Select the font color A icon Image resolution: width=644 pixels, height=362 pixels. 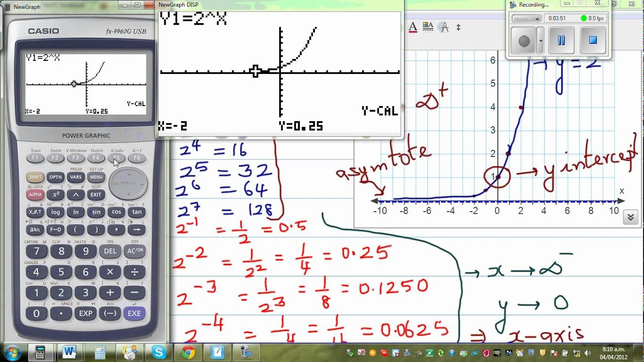(x=413, y=27)
